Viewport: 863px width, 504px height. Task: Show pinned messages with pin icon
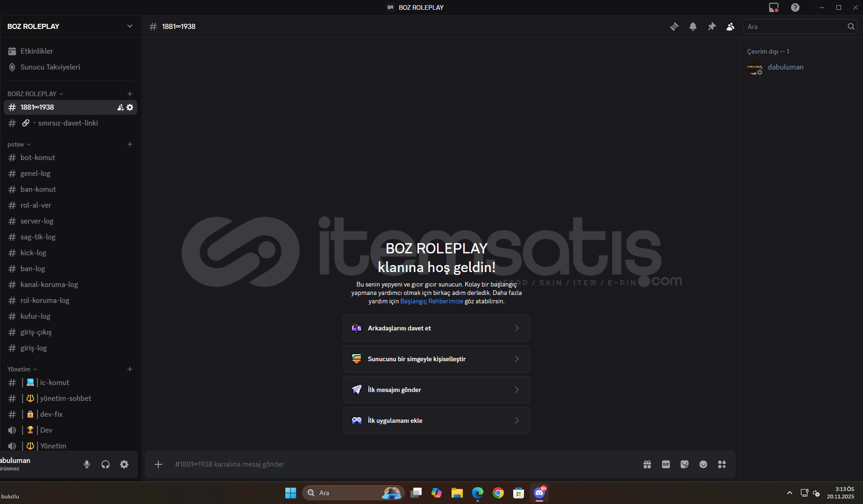pos(712,27)
